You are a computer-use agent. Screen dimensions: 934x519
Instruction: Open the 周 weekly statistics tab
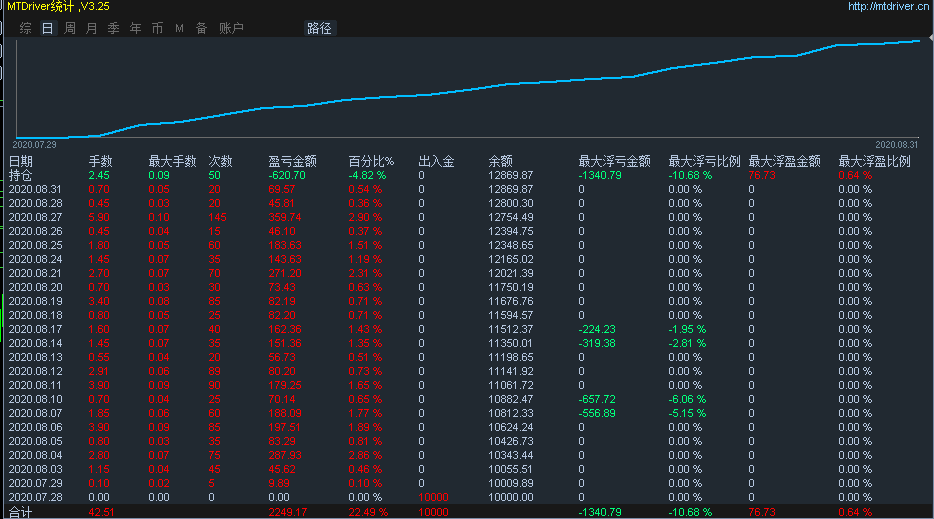coord(70,29)
